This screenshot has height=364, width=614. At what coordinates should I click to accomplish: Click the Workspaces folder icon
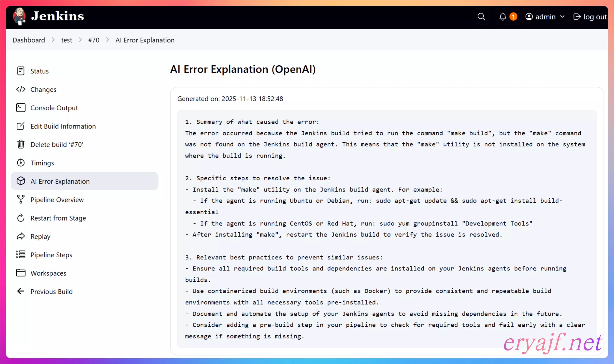[21, 273]
